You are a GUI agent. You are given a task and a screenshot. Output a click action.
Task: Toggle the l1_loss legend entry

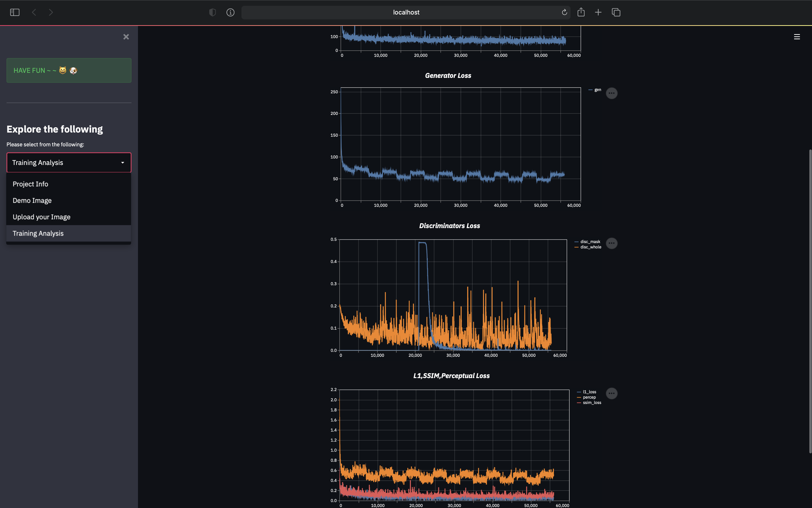587,392
